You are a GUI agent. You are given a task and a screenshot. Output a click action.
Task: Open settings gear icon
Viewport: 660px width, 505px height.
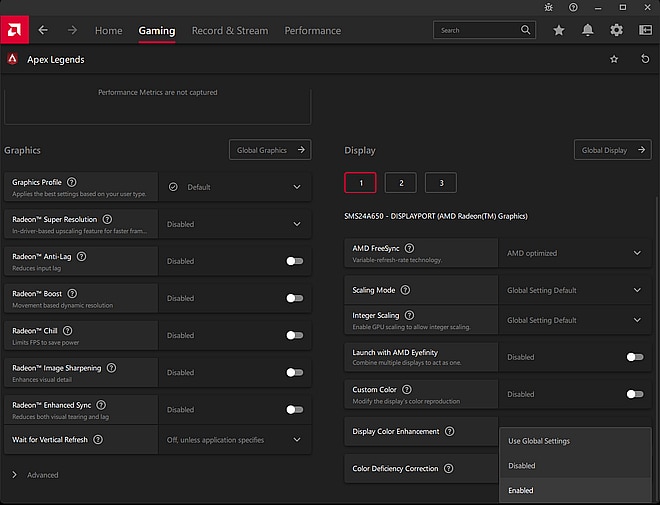coord(616,30)
